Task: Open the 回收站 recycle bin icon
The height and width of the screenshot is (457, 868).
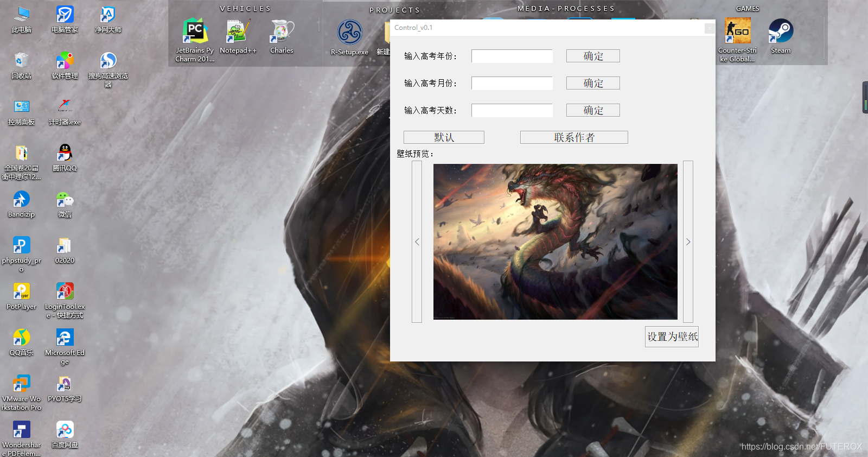Action: tap(21, 66)
